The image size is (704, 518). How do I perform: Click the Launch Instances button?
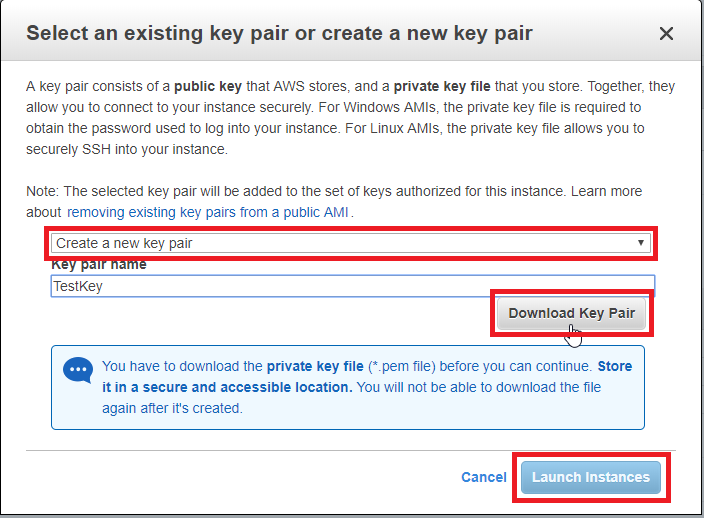pos(591,477)
